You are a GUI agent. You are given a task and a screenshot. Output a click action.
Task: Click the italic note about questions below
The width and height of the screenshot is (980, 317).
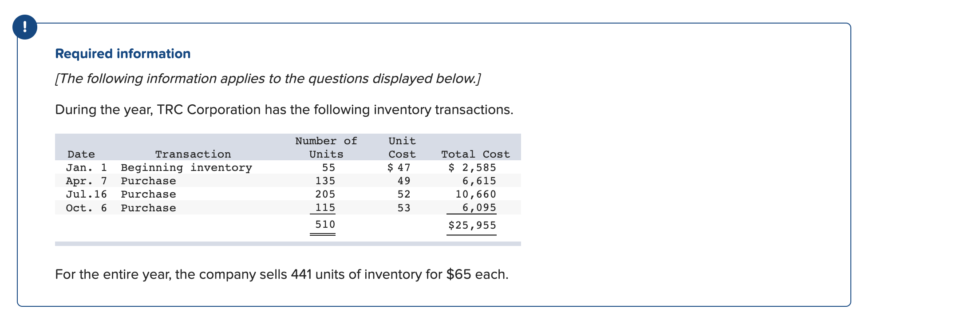268,79
